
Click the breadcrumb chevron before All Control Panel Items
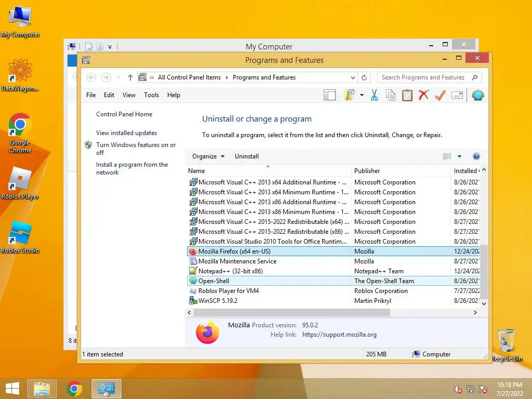click(x=152, y=78)
